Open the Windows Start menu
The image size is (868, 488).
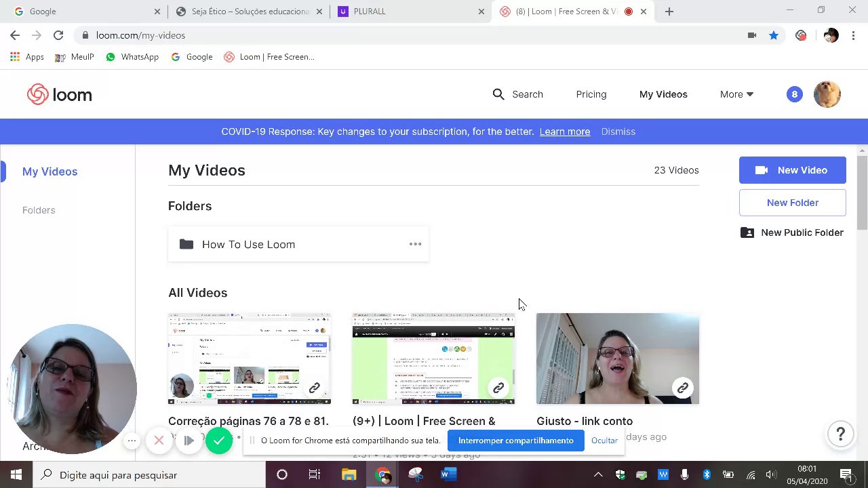[16, 475]
